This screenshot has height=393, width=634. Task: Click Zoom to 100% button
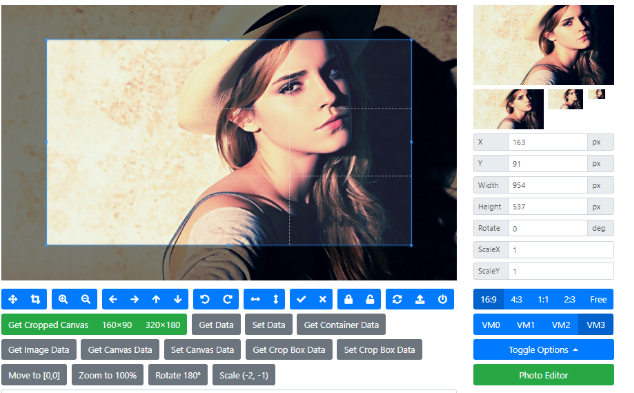coord(108,375)
